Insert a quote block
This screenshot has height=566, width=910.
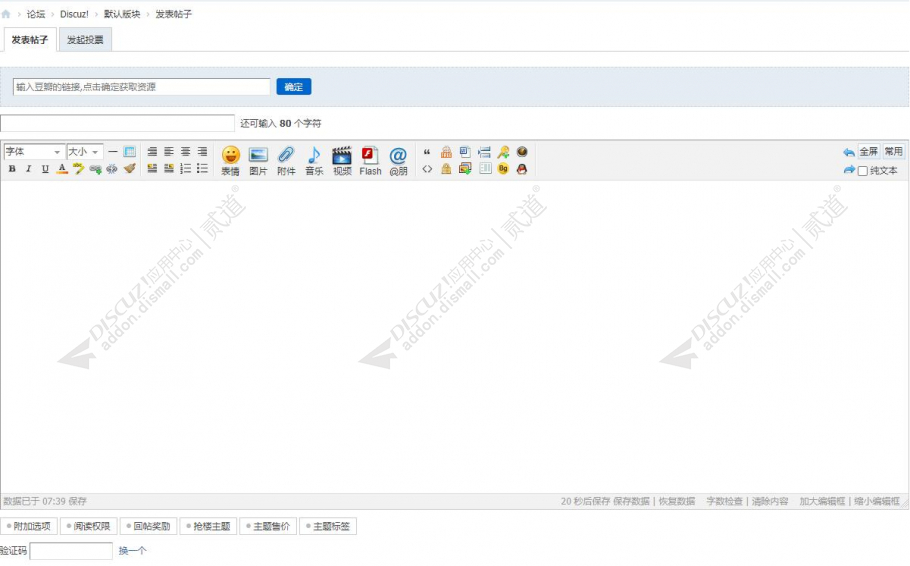[x=427, y=152]
